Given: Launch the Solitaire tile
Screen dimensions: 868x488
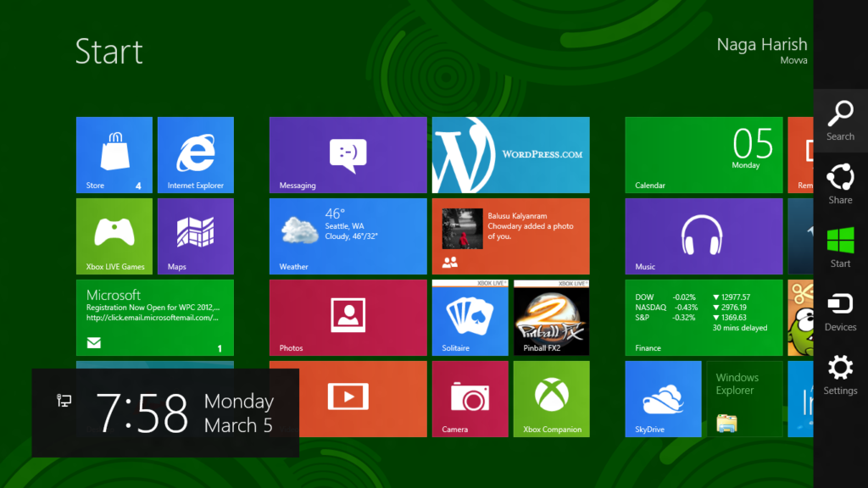Looking at the screenshot, I should (470, 318).
